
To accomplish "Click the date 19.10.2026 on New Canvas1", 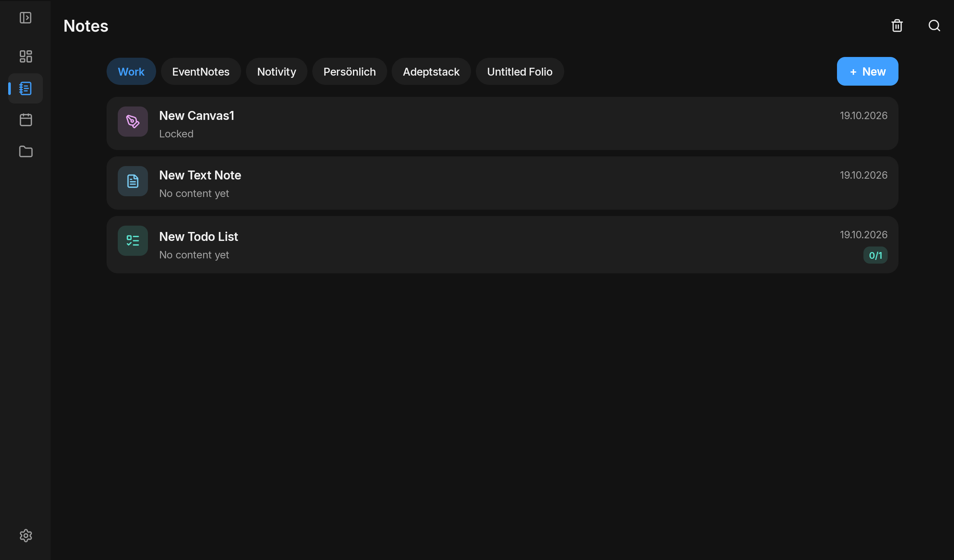I will [x=863, y=115].
